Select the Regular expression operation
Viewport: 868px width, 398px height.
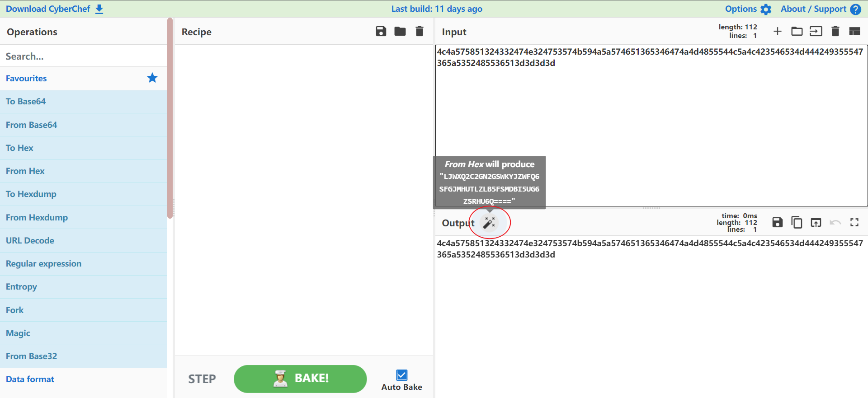click(84, 264)
